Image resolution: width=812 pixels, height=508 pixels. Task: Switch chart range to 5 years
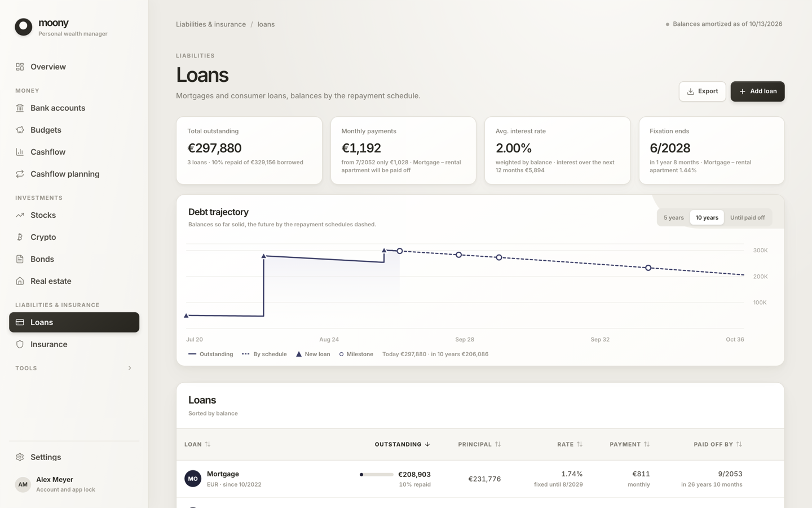[x=673, y=217]
